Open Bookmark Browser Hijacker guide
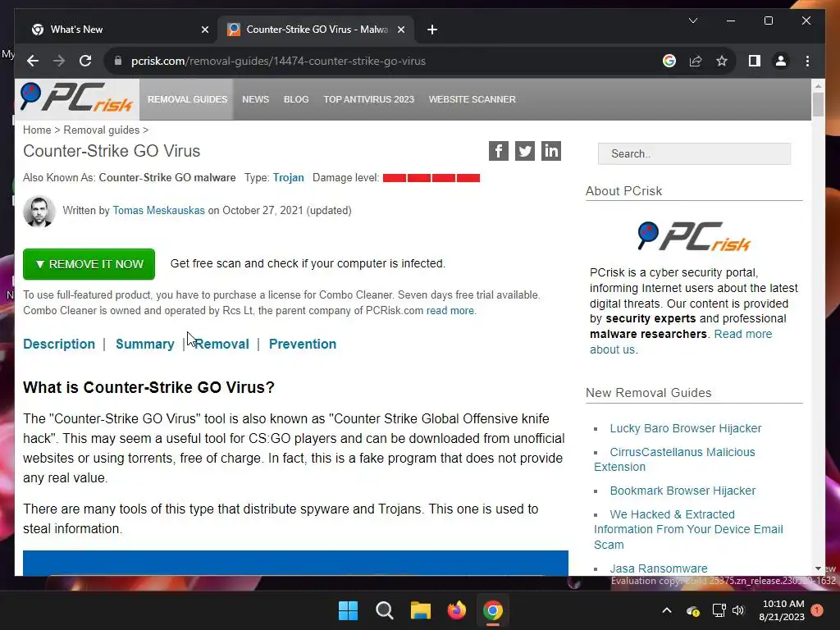Image resolution: width=840 pixels, height=630 pixels. point(682,491)
